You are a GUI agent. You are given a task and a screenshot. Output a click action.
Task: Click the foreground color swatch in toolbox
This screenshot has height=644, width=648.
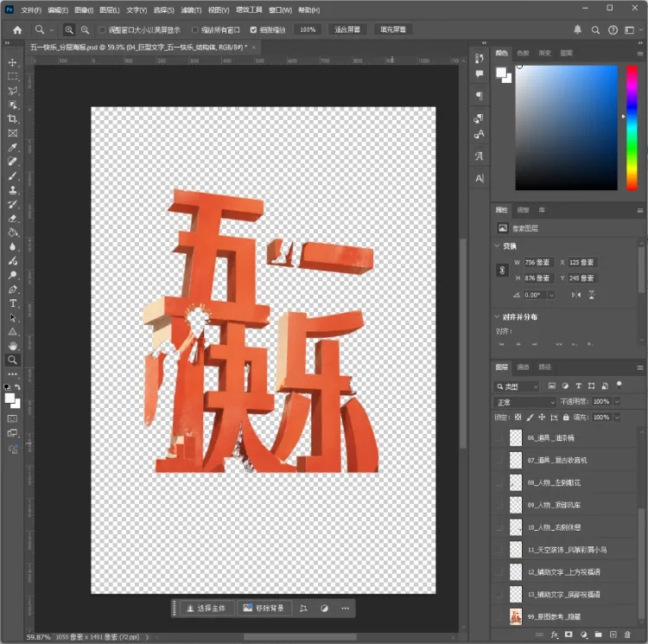point(10,399)
